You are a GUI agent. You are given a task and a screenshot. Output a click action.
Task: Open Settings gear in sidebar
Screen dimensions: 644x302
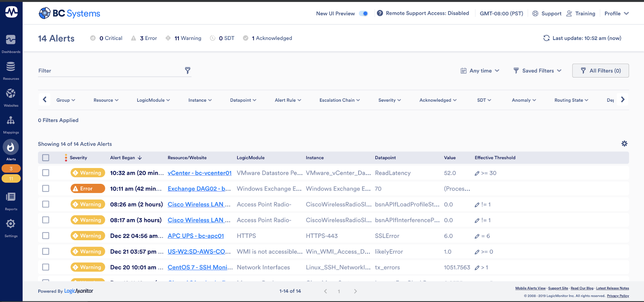[11, 228]
